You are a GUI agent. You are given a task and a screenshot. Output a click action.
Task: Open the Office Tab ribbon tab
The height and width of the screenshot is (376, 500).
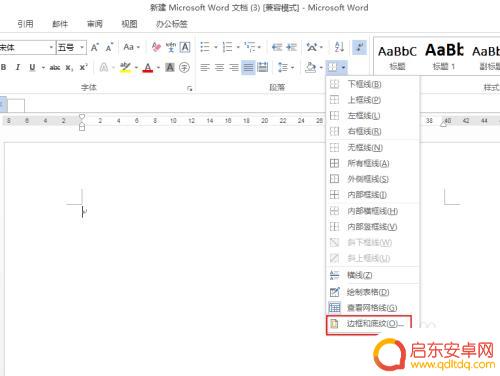point(172,24)
